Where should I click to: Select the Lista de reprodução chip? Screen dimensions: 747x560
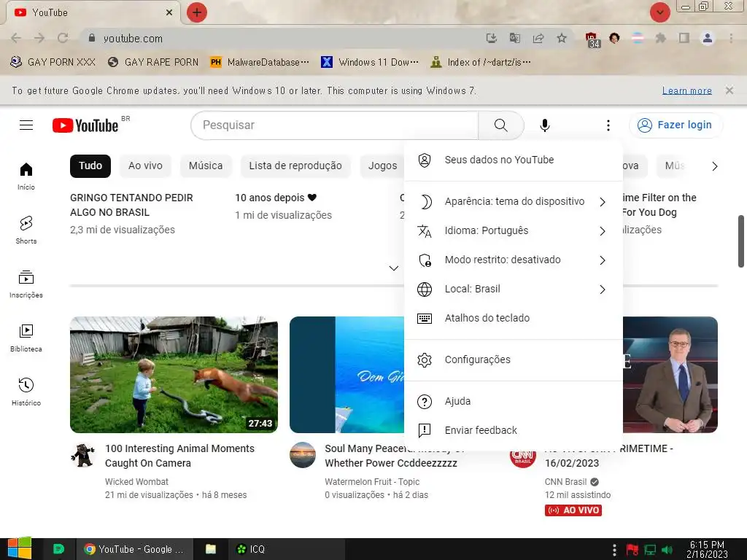click(x=295, y=166)
